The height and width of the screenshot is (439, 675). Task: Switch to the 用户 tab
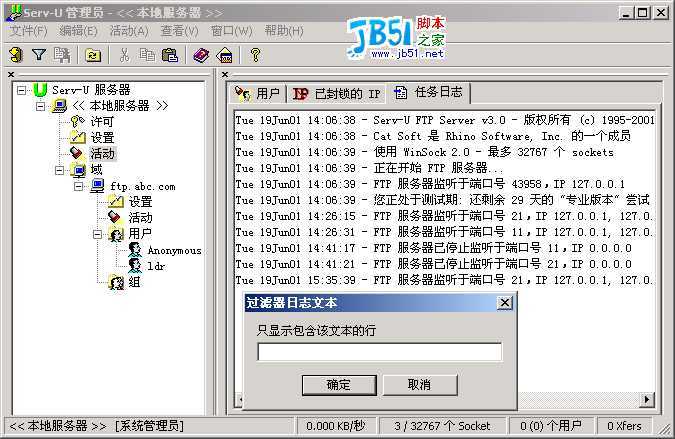click(x=258, y=93)
